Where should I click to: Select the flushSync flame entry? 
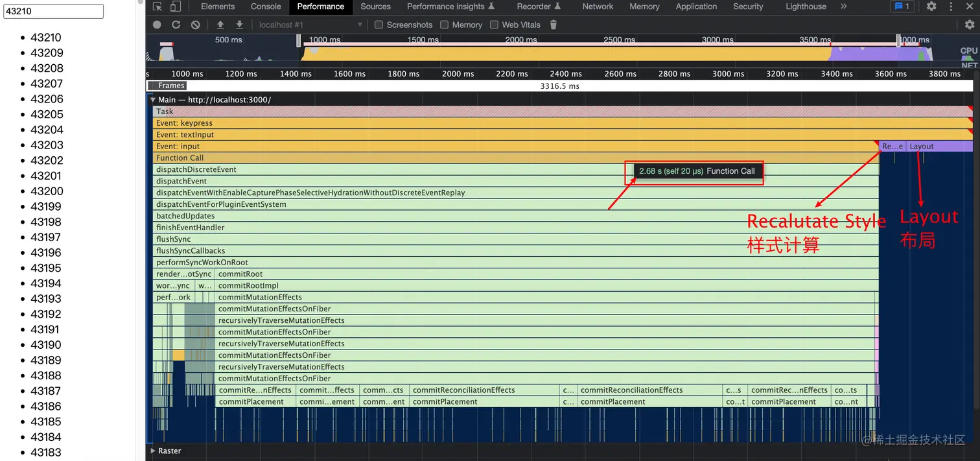pos(516,239)
